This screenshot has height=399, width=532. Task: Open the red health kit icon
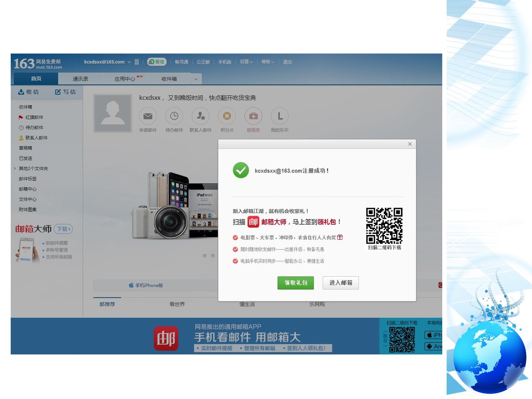coord(253,116)
